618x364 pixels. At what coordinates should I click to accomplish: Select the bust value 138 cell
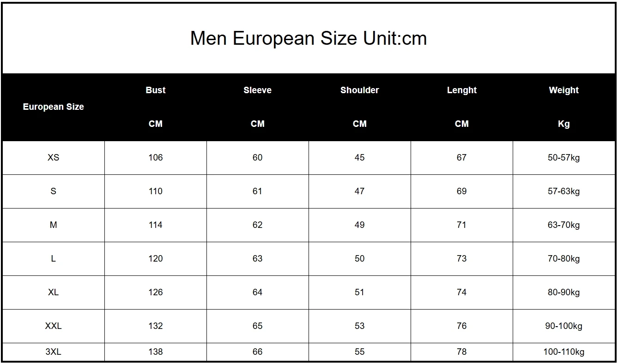coord(155,352)
